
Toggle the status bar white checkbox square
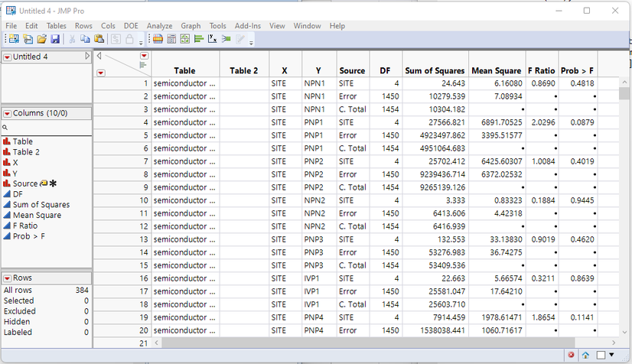601,355
